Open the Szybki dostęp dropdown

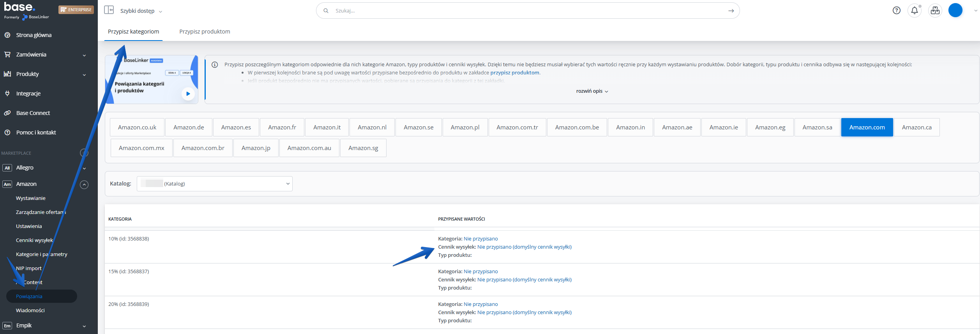141,11
